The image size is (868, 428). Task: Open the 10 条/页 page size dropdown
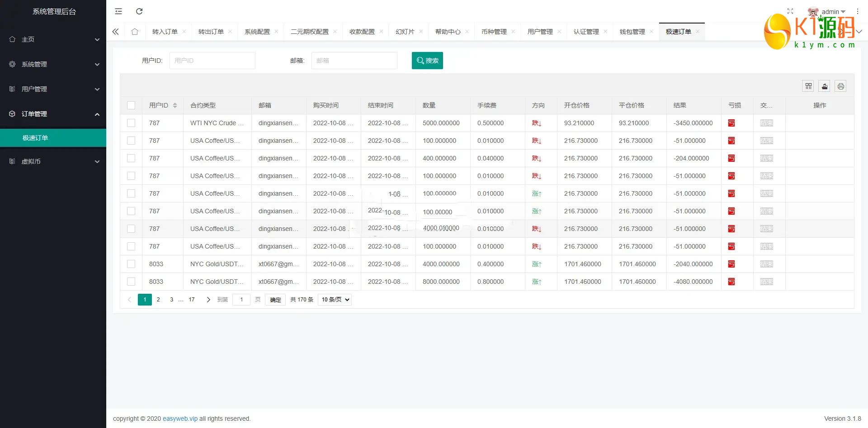coord(335,300)
